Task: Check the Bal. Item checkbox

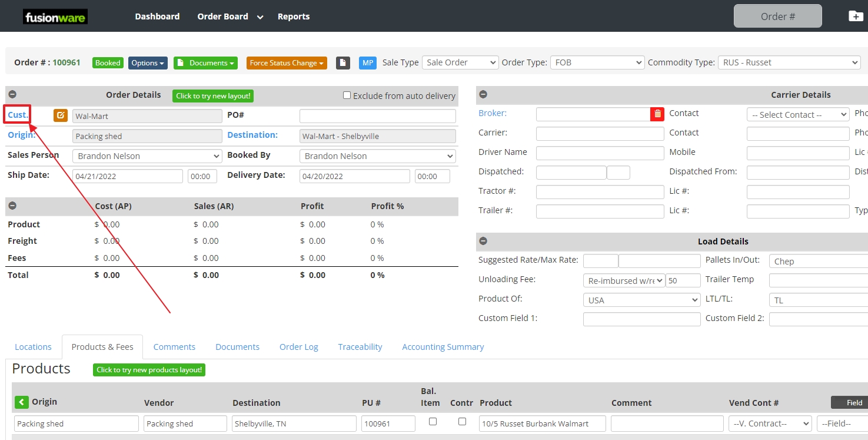Action: coord(433,422)
